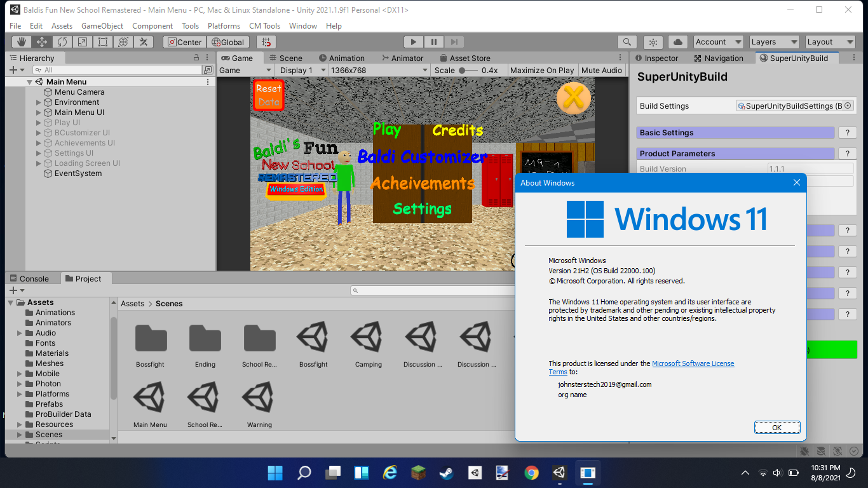This screenshot has width=868, height=488.
Task: Select the Hand tool in toolbar
Action: (x=22, y=42)
